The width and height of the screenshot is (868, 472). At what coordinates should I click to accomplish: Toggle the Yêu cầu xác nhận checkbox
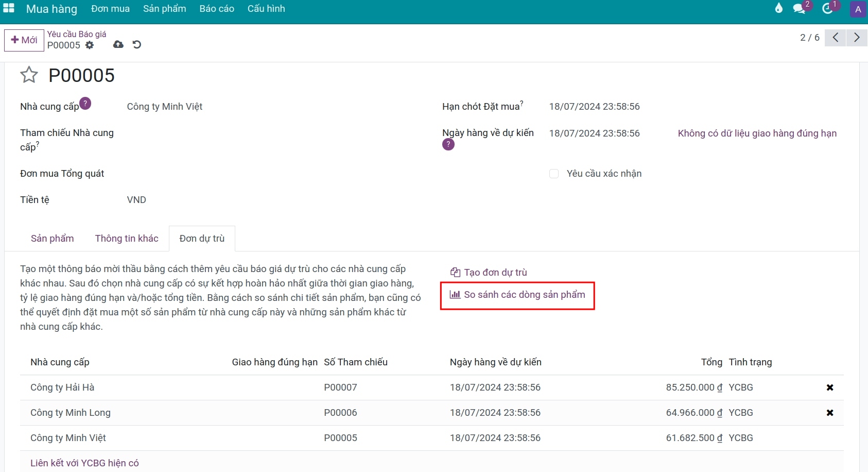[x=554, y=174]
